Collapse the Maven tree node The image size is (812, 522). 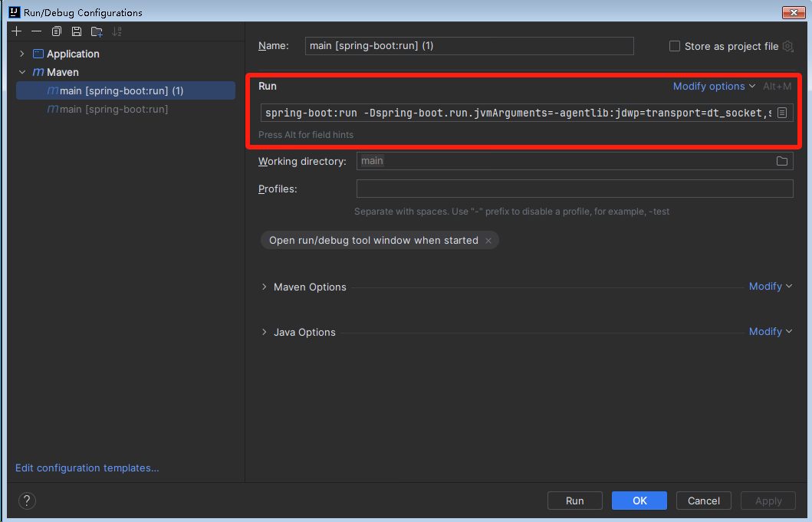pyautogui.click(x=21, y=73)
